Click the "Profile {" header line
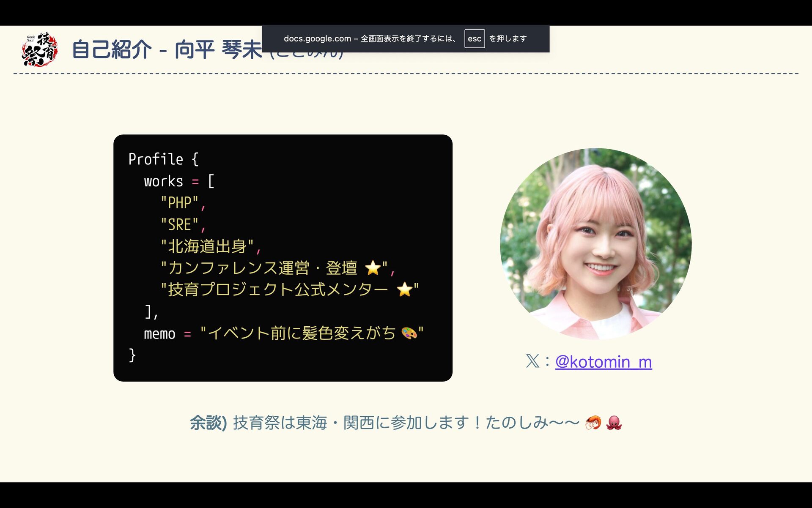Viewport: 812px width, 508px height. pos(163,159)
